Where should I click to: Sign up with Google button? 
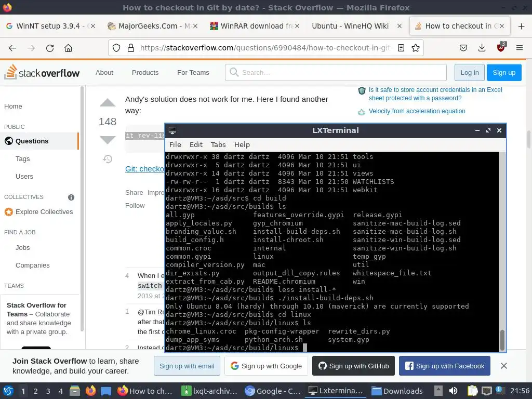266,366
